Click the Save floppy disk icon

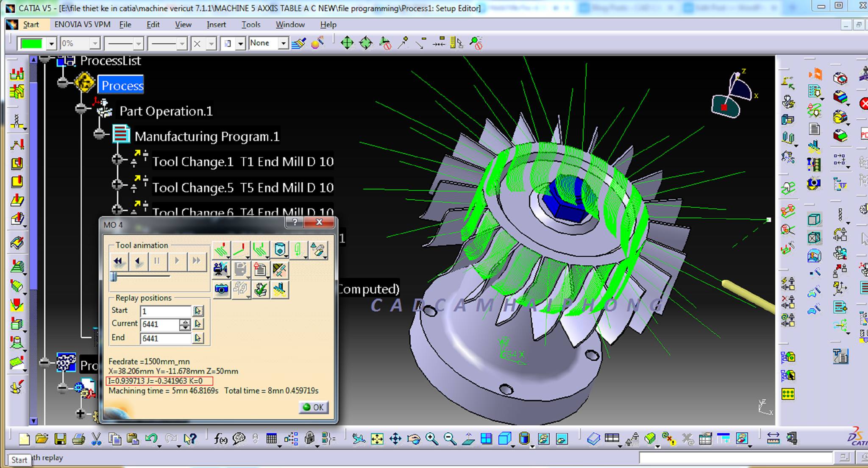60,439
